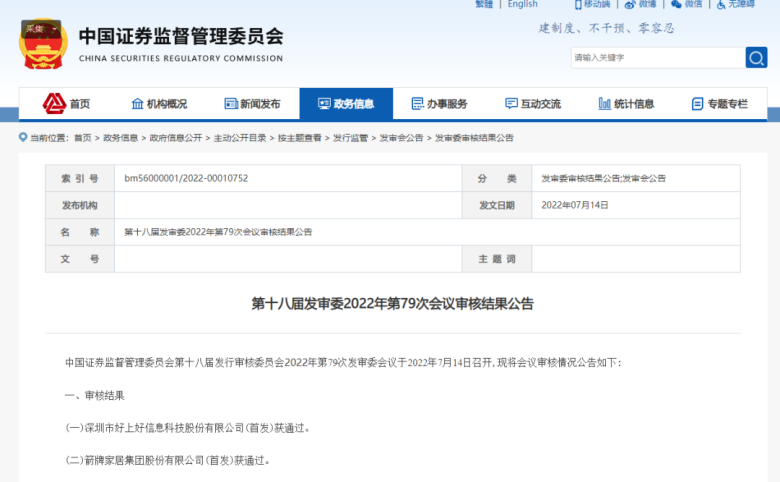Click 发审会公告 in the breadcrumb
Screen dimensions: 780x482
(x=401, y=138)
